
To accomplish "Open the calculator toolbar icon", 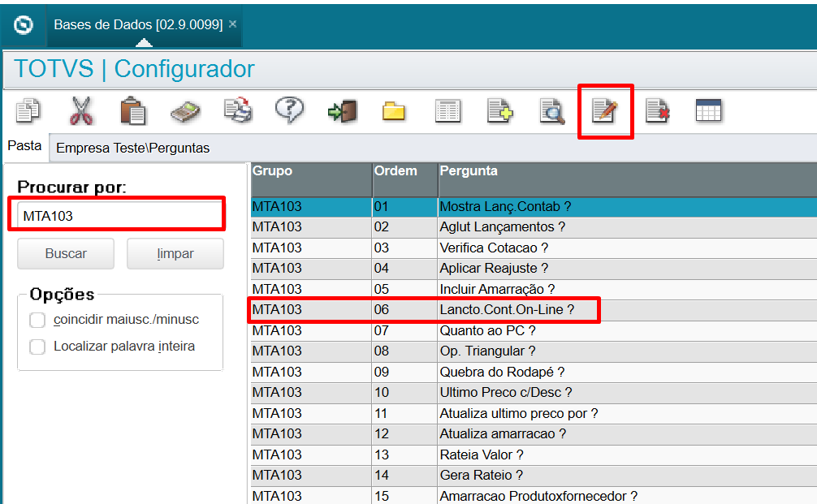I will tap(185, 112).
